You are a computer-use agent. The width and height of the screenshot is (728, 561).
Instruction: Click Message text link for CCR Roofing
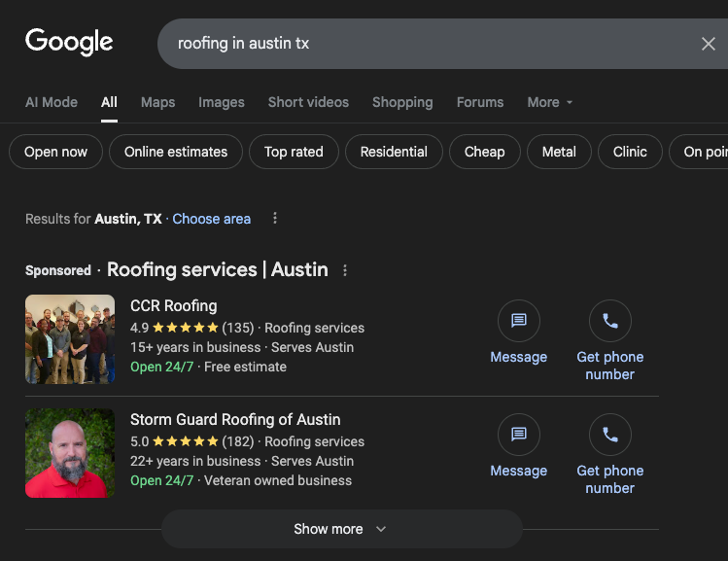click(519, 357)
